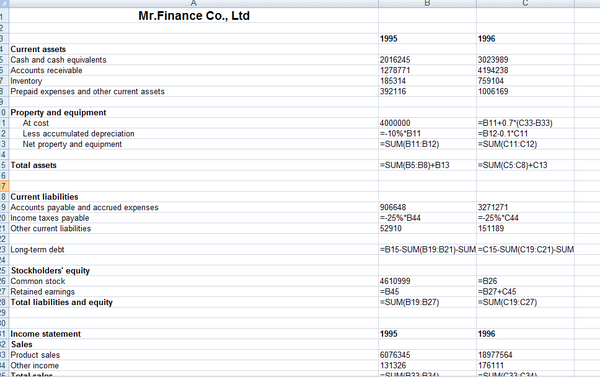Image resolution: width=600 pixels, height=377 pixels.
Task: Click Other current liabilities label
Action: [51, 228]
